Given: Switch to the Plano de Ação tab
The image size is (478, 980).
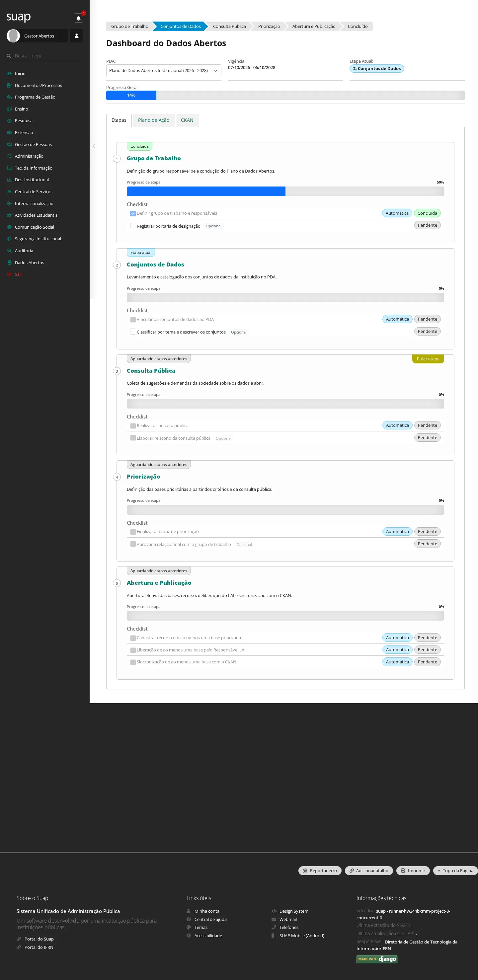Looking at the screenshot, I should (154, 120).
